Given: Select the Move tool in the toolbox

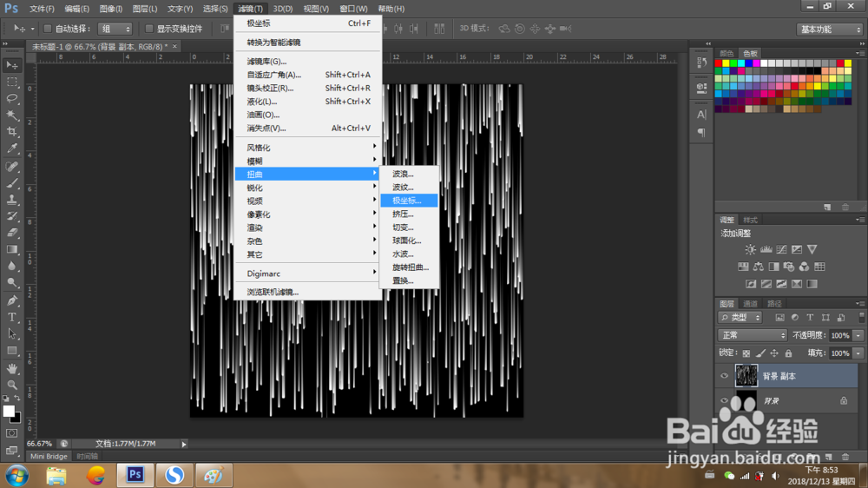Looking at the screenshot, I should click(11, 65).
